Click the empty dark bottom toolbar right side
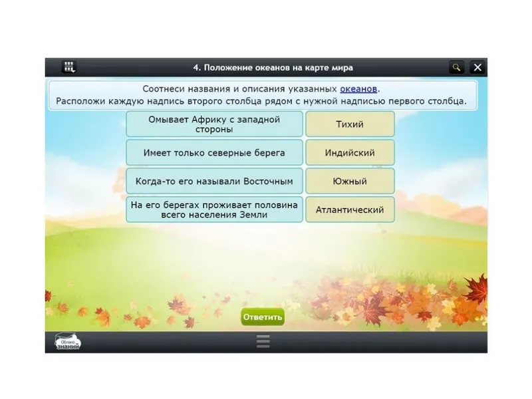This screenshot has width=532, height=399. (399, 342)
